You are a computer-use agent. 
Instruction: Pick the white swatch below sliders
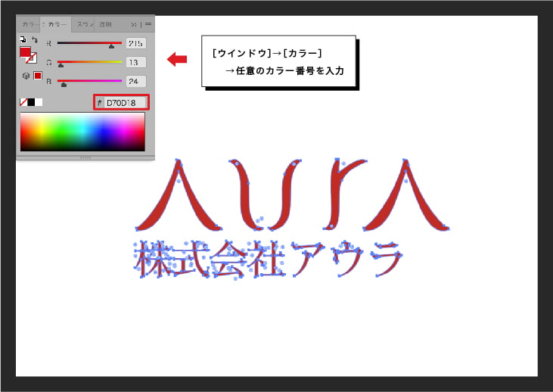(x=39, y=102)
